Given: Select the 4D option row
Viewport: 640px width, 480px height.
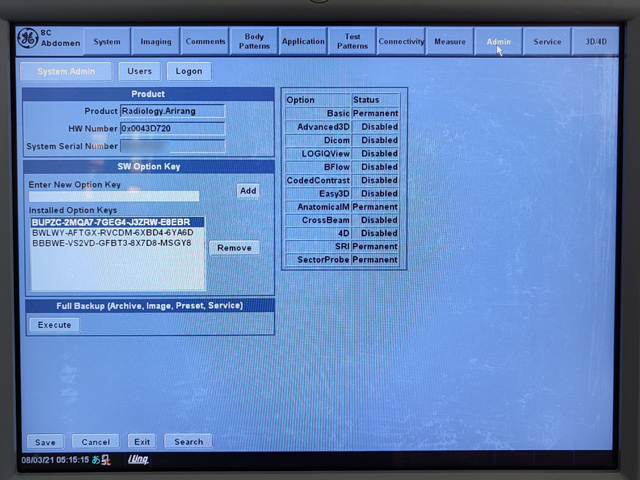Looking at the screenshot, I should click(342, 233).
